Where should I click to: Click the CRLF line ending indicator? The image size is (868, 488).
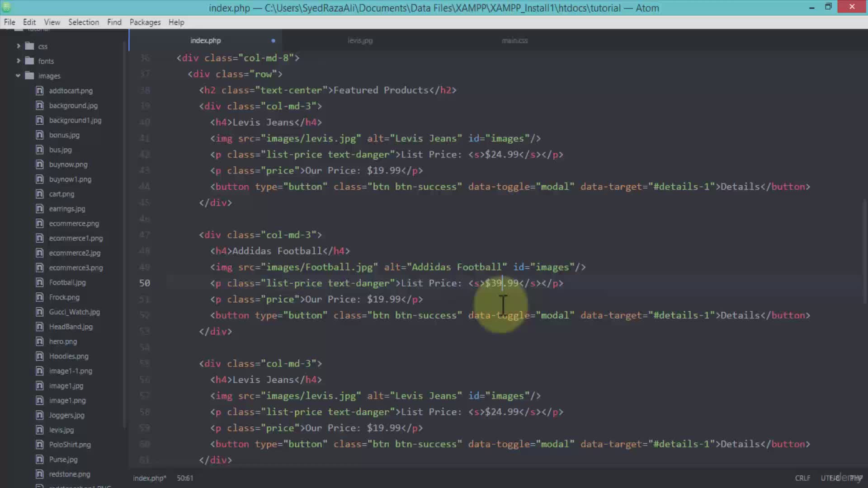coord(802,478)
